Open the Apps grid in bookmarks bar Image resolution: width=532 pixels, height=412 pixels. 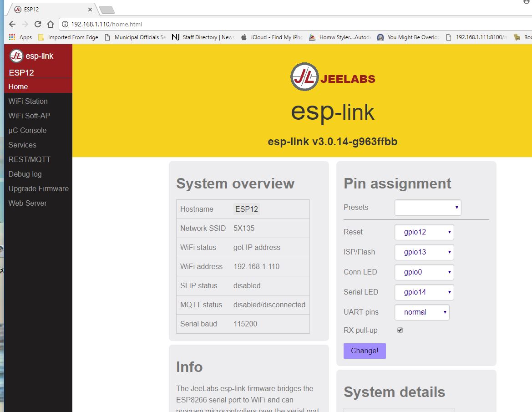[20, 37]
